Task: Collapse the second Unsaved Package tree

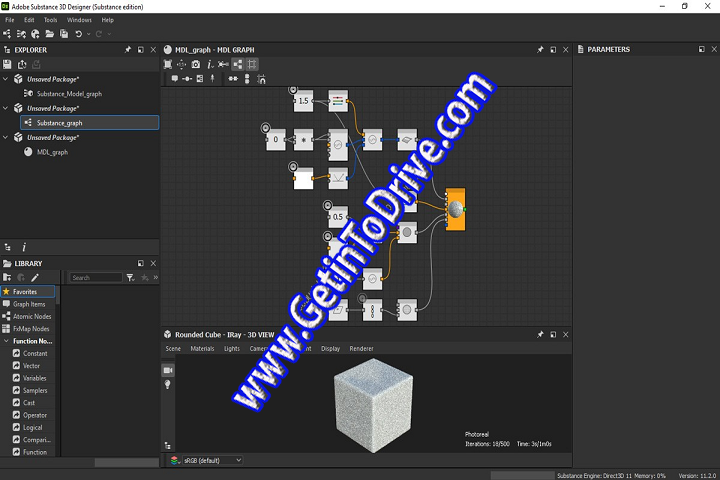Action: [x=6, y=108]
